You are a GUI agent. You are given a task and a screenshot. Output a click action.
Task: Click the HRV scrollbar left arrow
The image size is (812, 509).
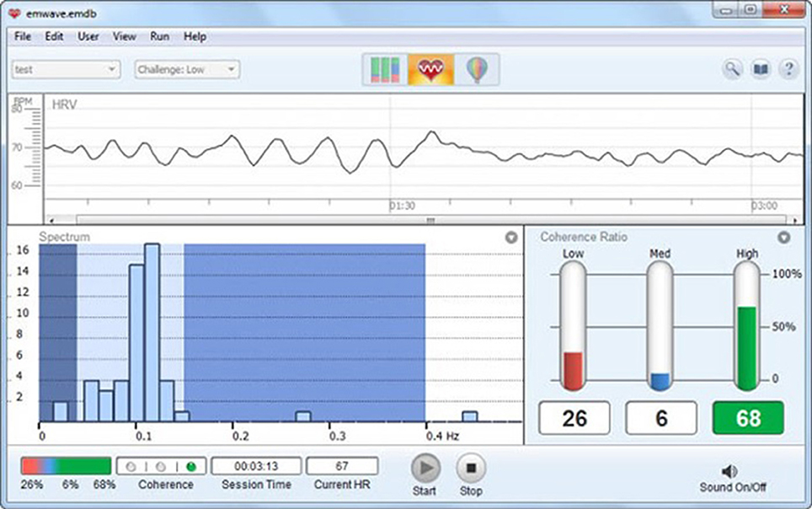click(x=51, y=220)
